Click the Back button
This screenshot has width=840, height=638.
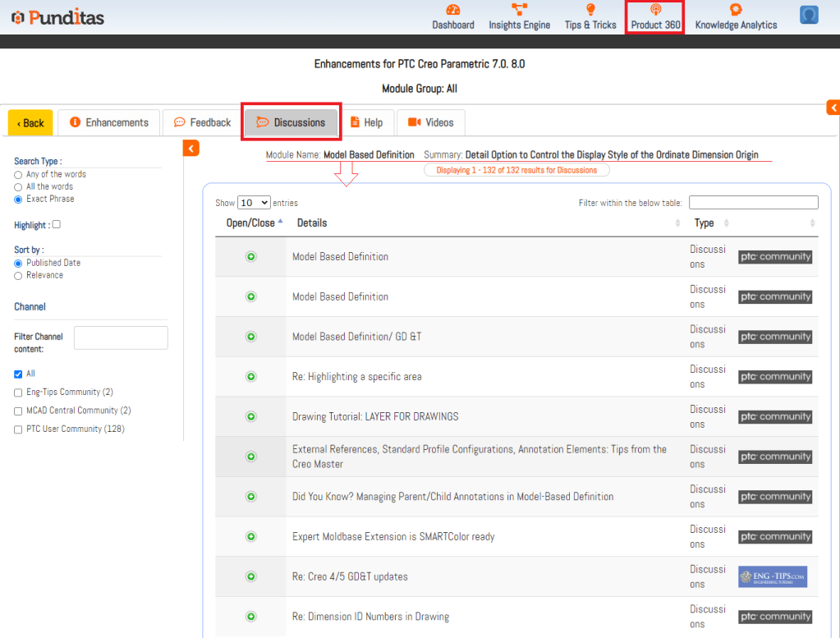point(30,123)
